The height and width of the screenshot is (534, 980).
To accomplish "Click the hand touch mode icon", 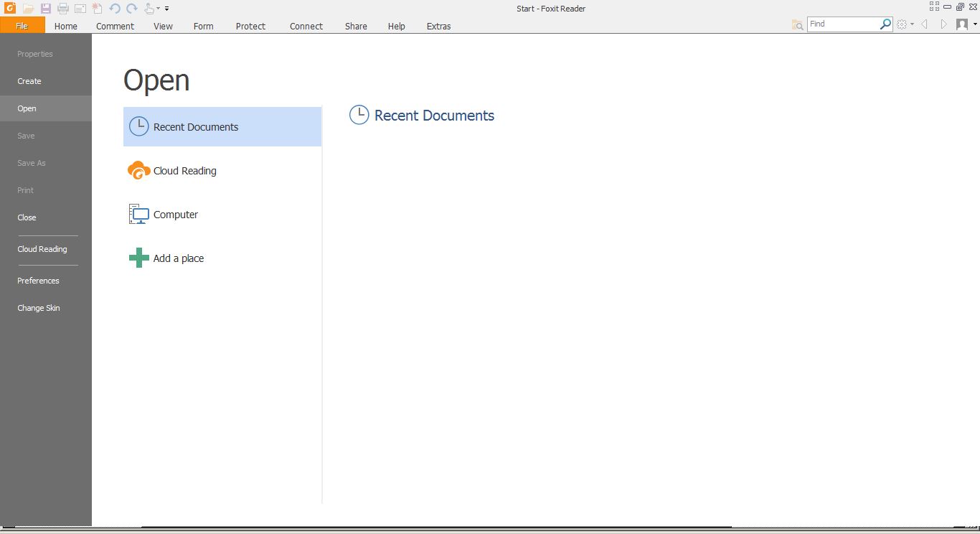I will point(149,9).
